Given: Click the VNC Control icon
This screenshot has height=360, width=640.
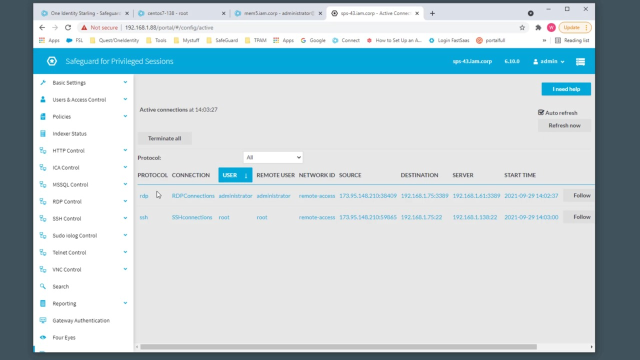Looking at the screenshot, I should point(43,269).
